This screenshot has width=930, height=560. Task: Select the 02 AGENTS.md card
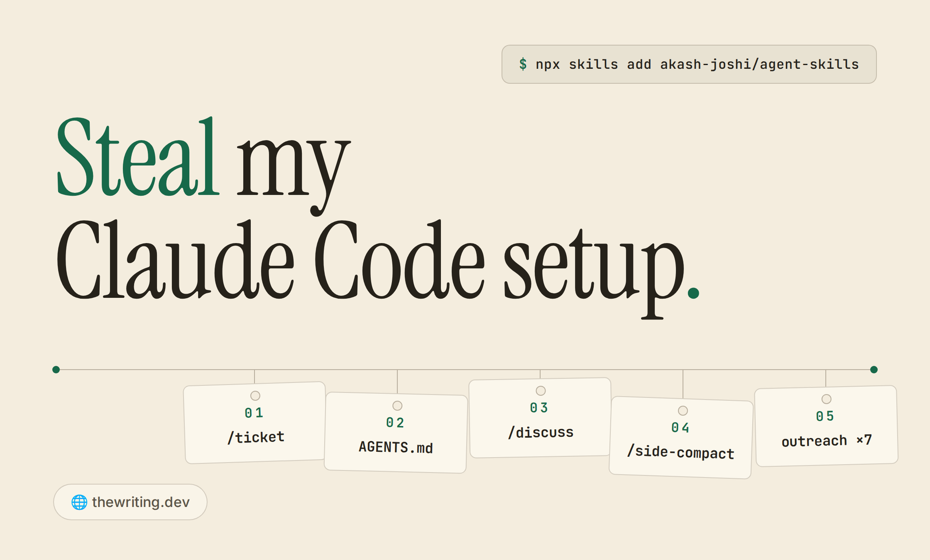coord(396,433)
